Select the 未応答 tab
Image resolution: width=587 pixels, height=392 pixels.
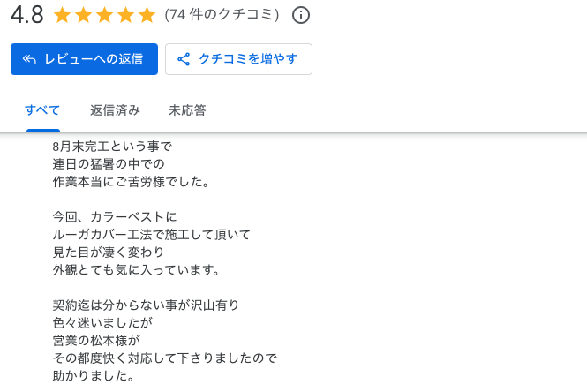(187, 110)
